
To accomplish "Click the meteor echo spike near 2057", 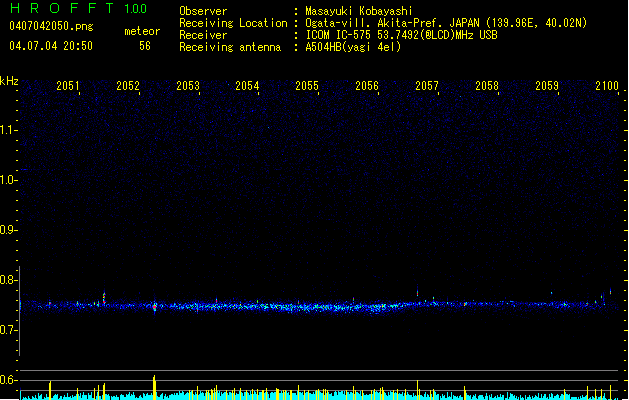I will click(418, 292).
